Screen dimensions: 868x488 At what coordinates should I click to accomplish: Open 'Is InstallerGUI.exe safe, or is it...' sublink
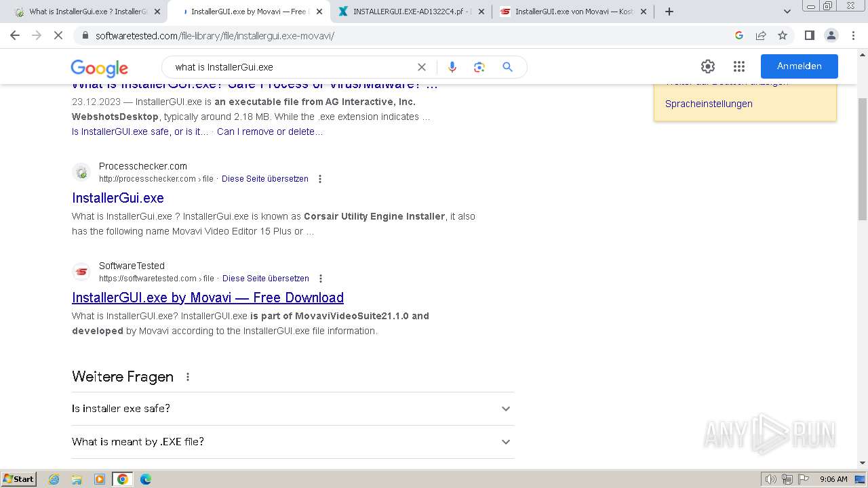click(x=140, y=131)
